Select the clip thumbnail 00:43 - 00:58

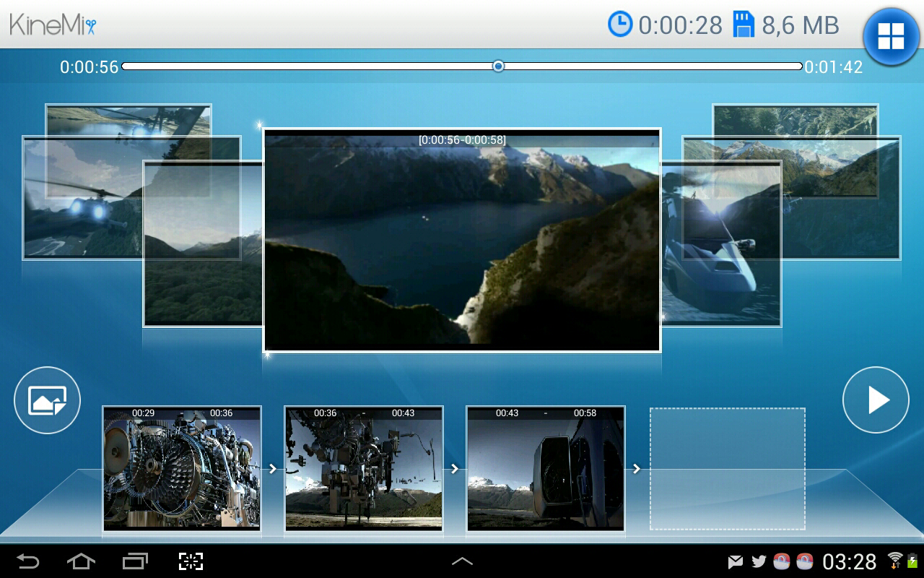pos(546,469)
